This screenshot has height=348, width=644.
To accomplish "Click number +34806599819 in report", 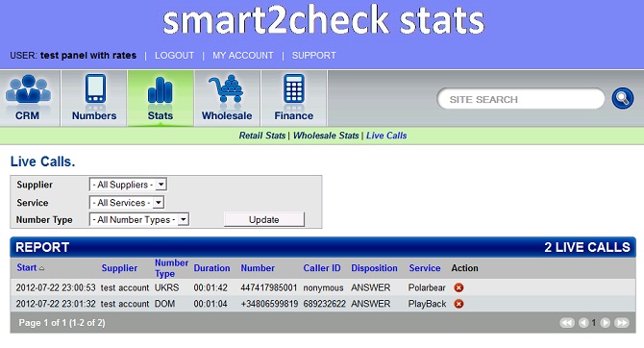I will (x=269, y=304).
